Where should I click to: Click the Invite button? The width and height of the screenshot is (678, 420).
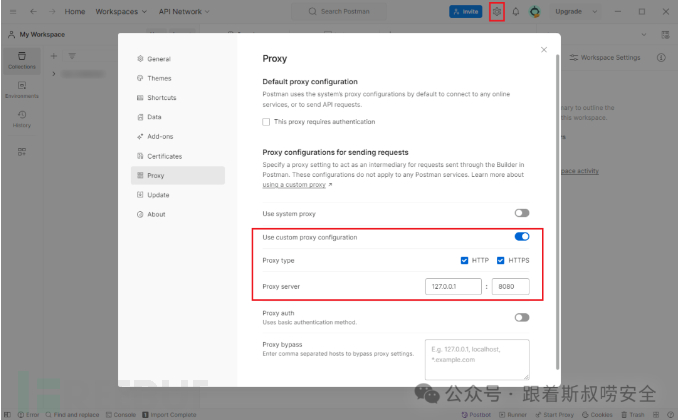click(x=465, y=11)
